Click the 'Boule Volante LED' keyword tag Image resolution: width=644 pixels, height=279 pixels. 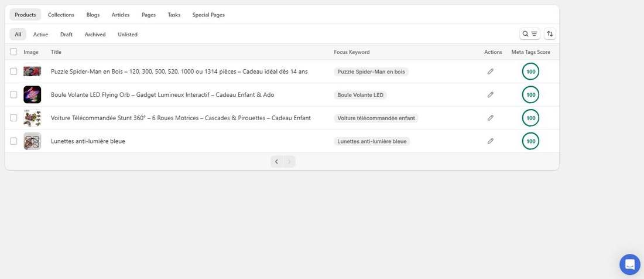360,95
